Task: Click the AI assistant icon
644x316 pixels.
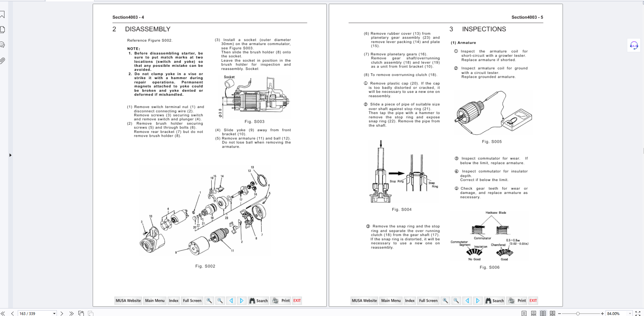Action: click(634, 45)
